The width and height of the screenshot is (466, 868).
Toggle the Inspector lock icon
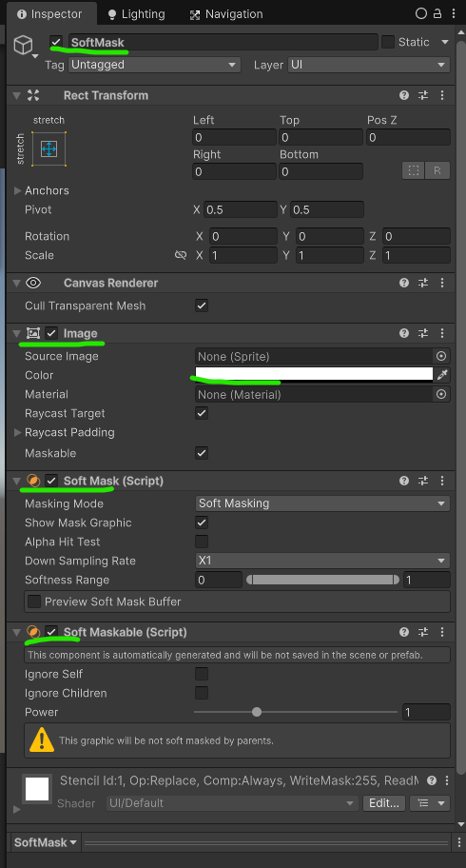coord(437,14)
